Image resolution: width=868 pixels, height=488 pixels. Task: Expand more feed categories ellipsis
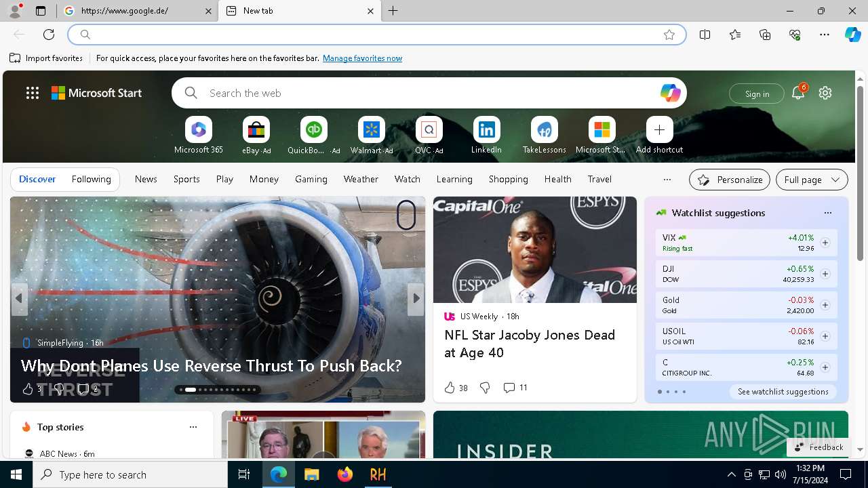click(667, 180)
